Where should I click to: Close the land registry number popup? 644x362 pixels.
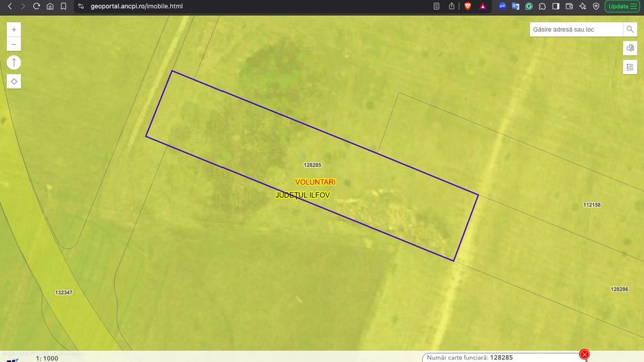(584, 354)
